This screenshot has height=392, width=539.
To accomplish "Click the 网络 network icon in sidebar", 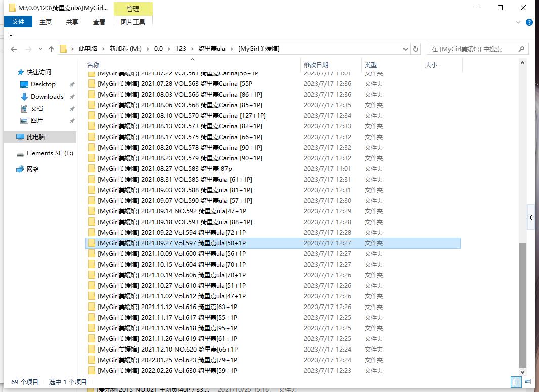I will pyautogui.click(x=20, y=169).
